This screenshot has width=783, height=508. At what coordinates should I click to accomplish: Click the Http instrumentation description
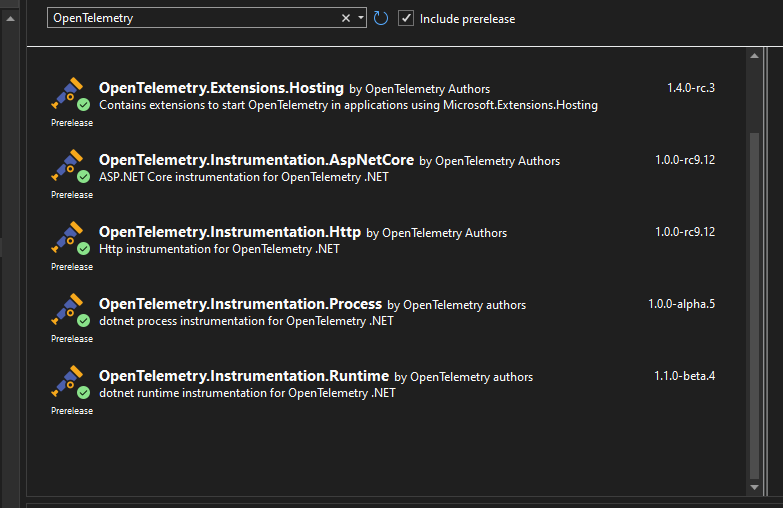[219, 249]
